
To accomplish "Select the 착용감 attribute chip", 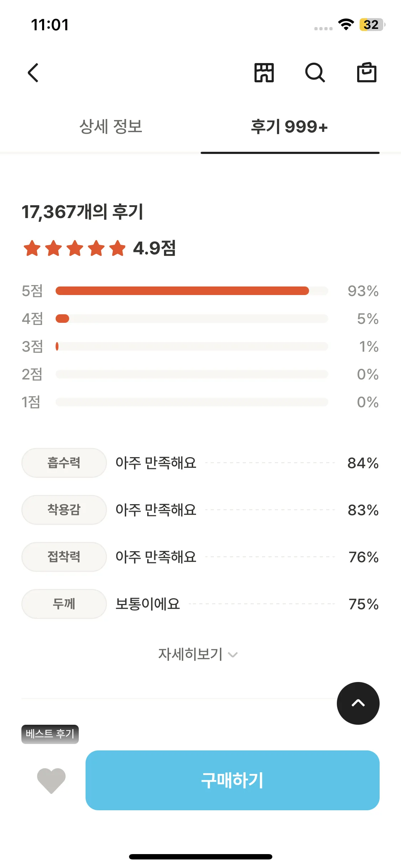I will click(x=64, y=510).
